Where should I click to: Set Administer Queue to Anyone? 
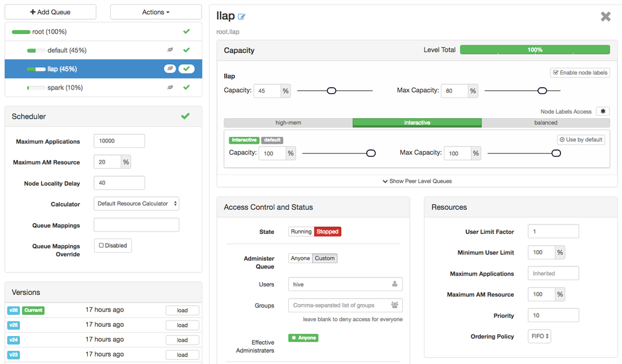tap(300, 258)
